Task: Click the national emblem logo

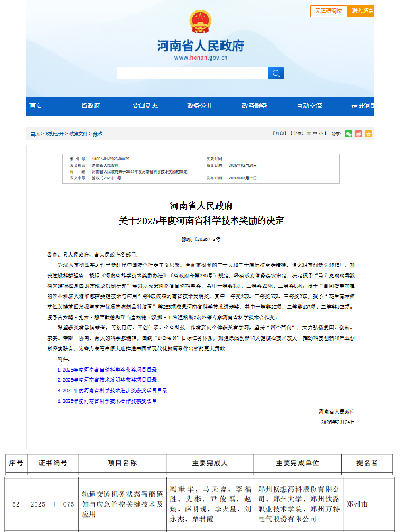Action: [x=200, y=22]
